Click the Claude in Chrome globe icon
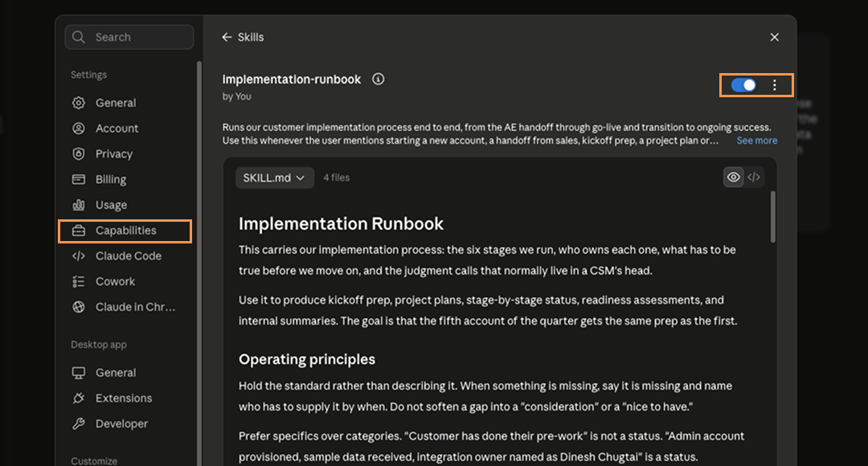Screen dimensions: 868x466 pyautogui.click(x=79, y=307)
